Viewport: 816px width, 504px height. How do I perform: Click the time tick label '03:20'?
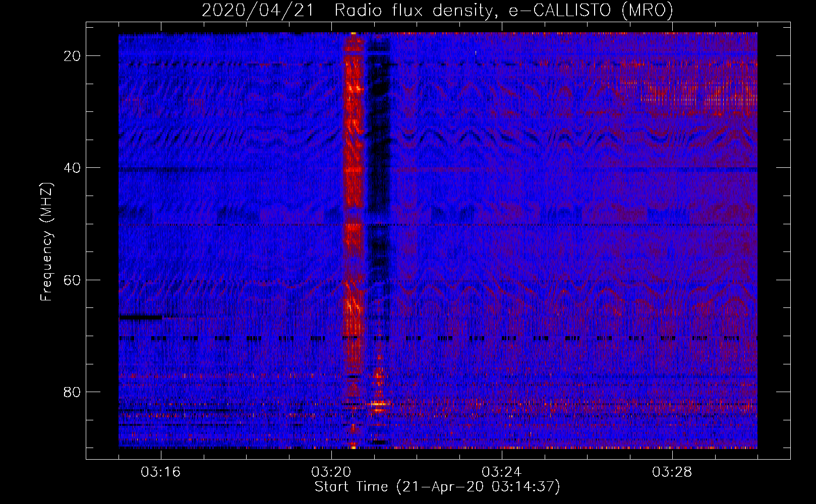pos(331,472)
